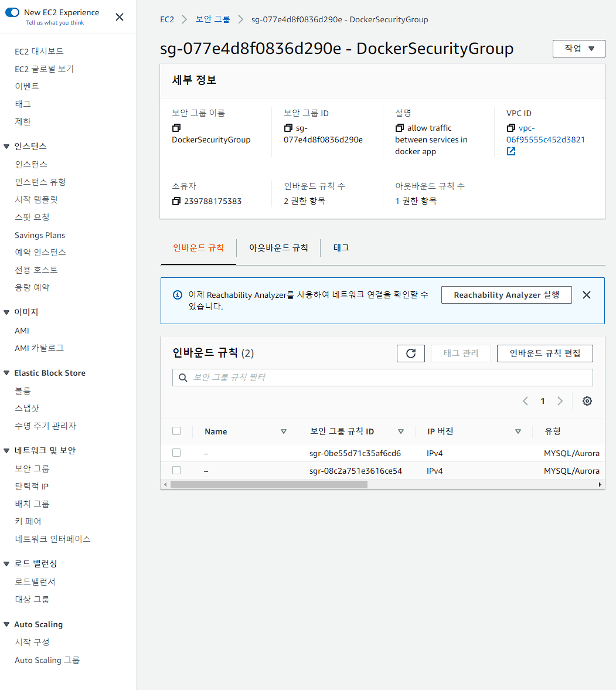Open 볼륨 in sidebar
This screenshot has height=690, width=616.
tap(23, 391)
